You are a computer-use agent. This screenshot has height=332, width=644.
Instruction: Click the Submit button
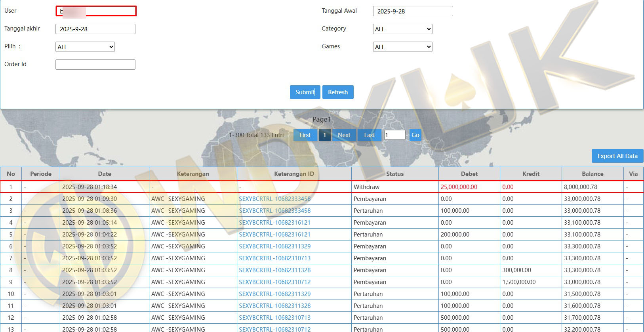pos(305,92)
